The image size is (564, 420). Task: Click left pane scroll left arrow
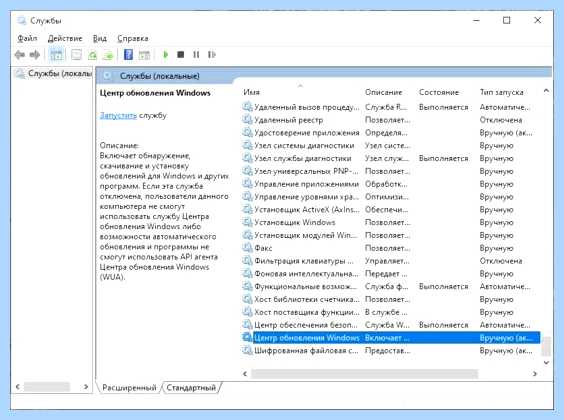tap(17, 387)
